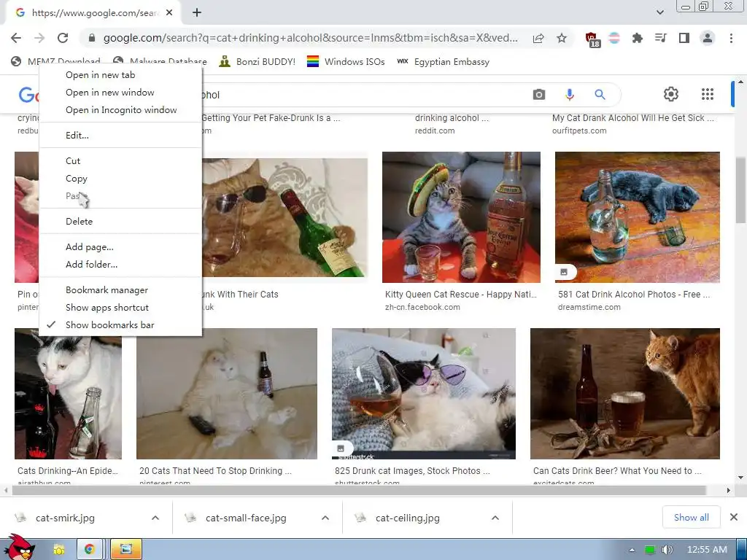Click the cat in sombrero with tequila image

coord(461,217)
